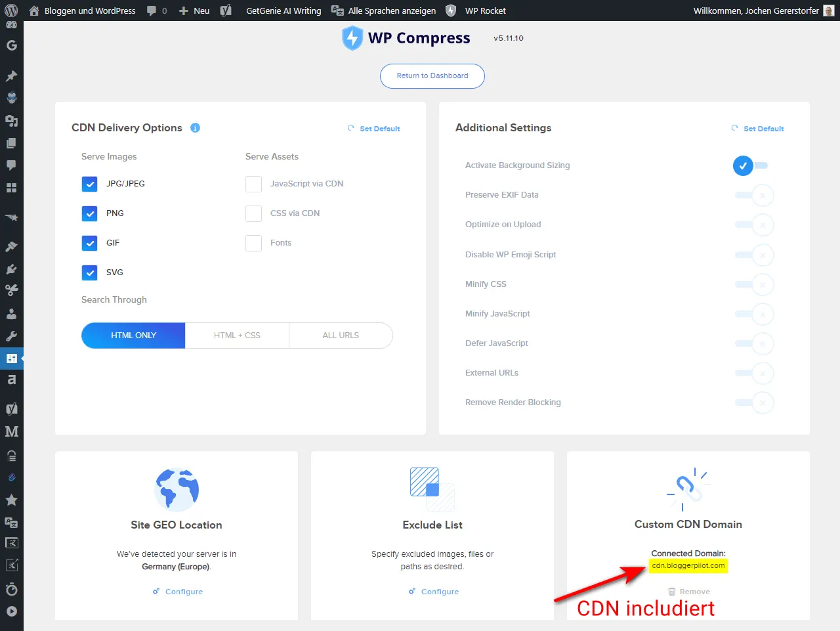Open Pages via stacked pages sidebar icon
Viewport: 840px width, 631px height.
pyautogui.click(x=11, y=142)
